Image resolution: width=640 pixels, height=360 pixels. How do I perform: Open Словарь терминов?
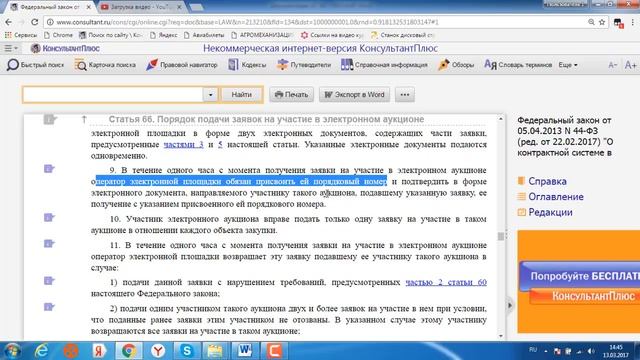point(518,64)
